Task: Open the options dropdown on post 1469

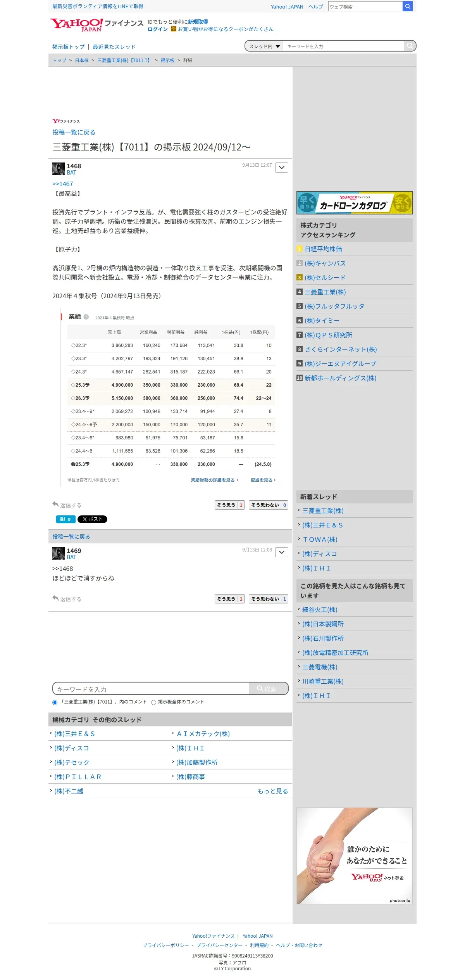Action: (282, 552)
